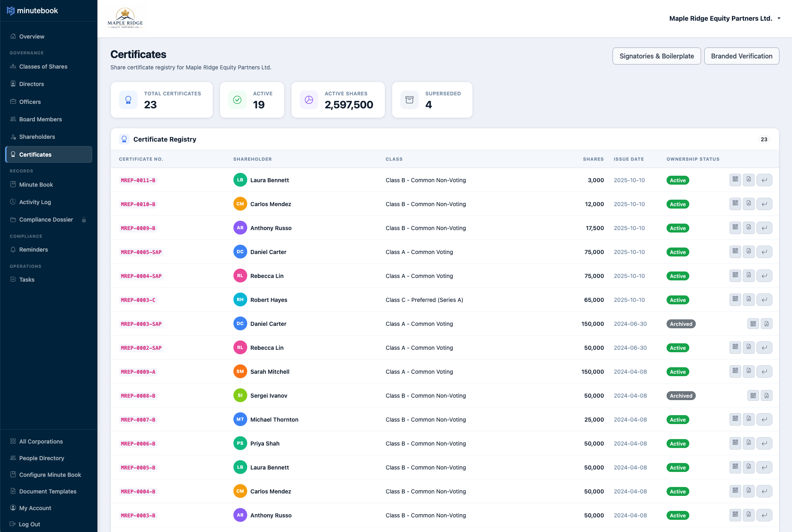Viewport: 792px width, 532px height.
Task: Click the Archived badge on Daniel Carter's 2024-06-30 certificate
Action: pyautogui.click(x=681, y=324)
